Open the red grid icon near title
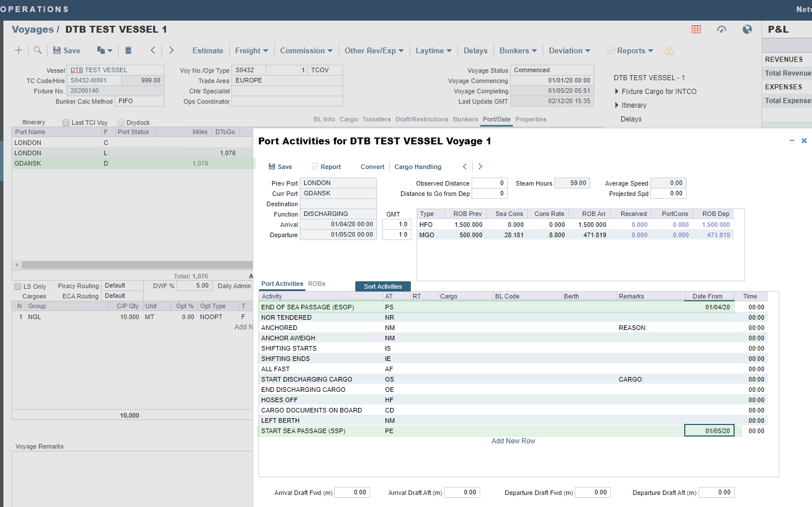812x507 pixels. click(x=696, y=29)
